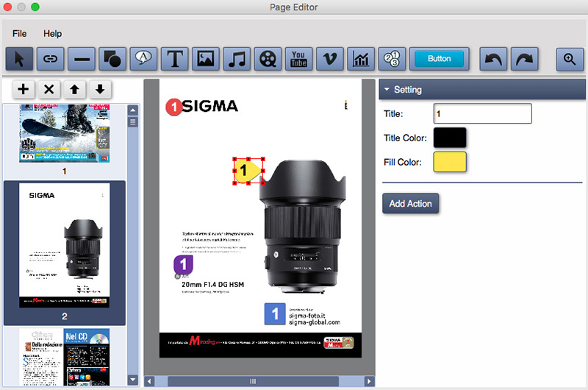
Task: Select the yellow arrow marker 1
Action: click(248, 171)
